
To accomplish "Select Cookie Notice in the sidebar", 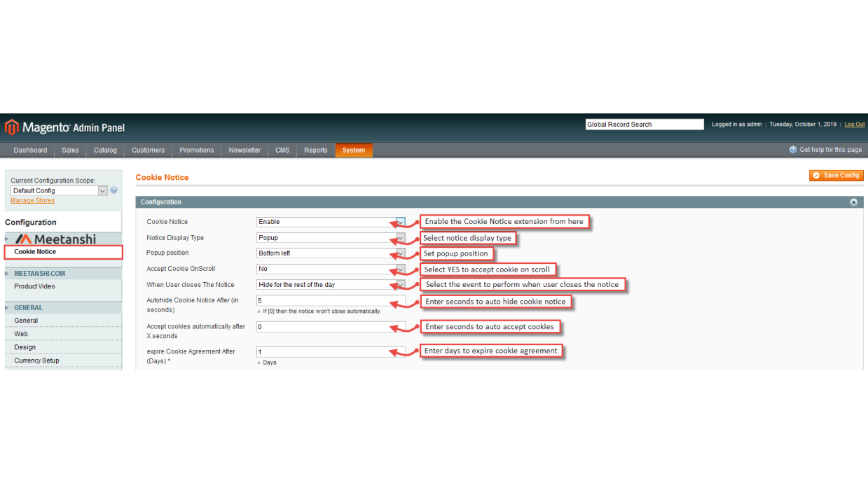I will coord(64,252).
